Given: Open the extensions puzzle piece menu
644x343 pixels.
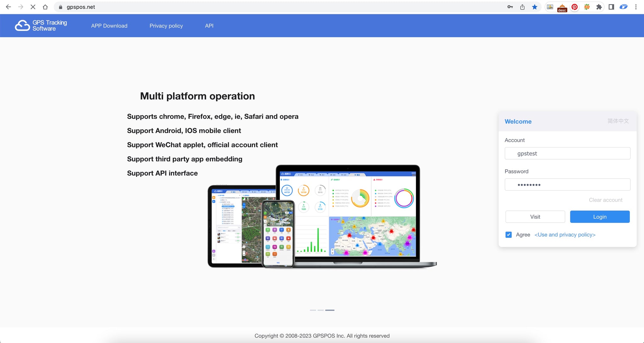Looking at the screenshot, I should coord(599,7).
